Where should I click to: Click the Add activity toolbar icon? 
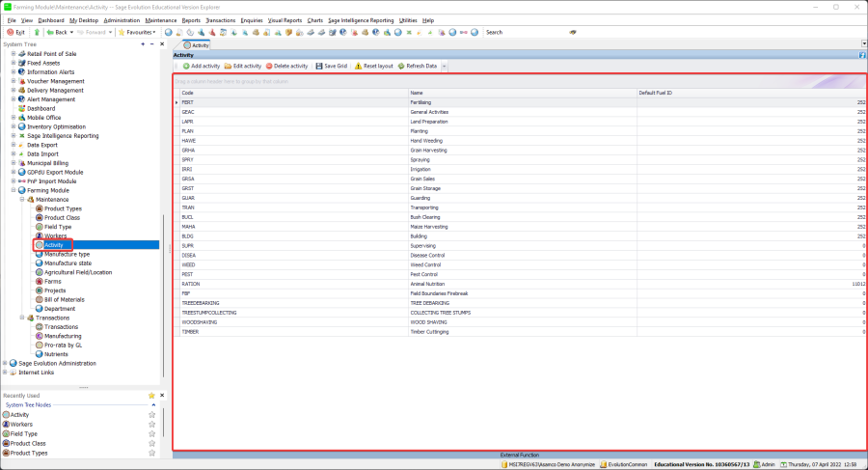185,66
